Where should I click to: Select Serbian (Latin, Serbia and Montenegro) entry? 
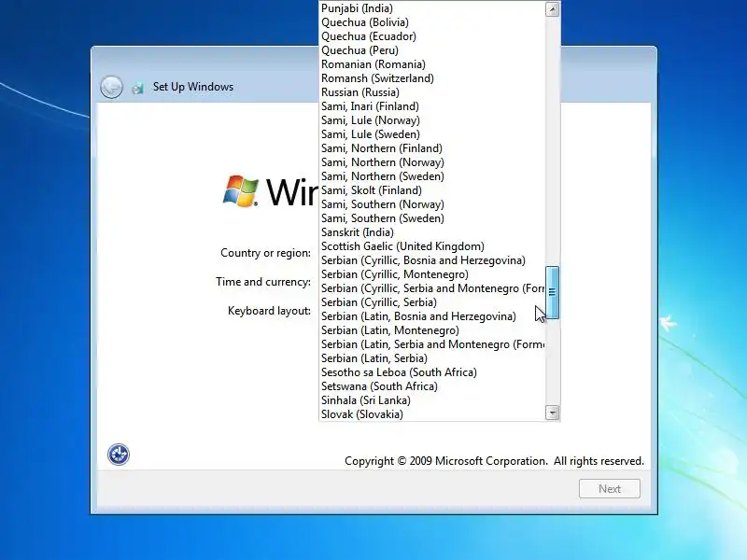[432, 344]
